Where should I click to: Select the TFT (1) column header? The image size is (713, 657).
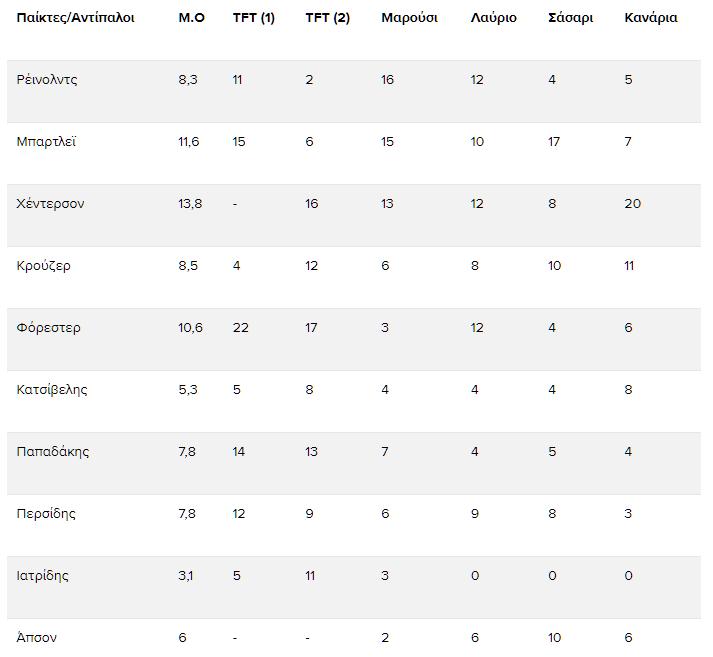coord(254,18)
